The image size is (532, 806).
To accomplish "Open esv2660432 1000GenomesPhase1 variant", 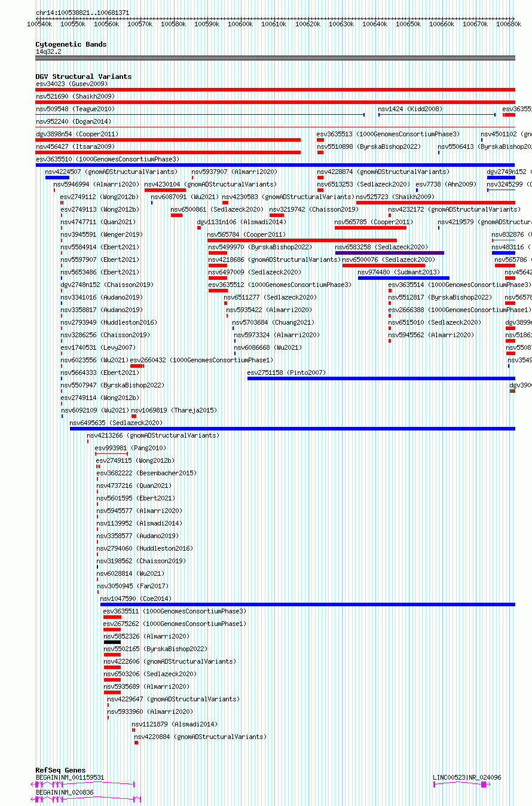I will click(x=201, y=360).
